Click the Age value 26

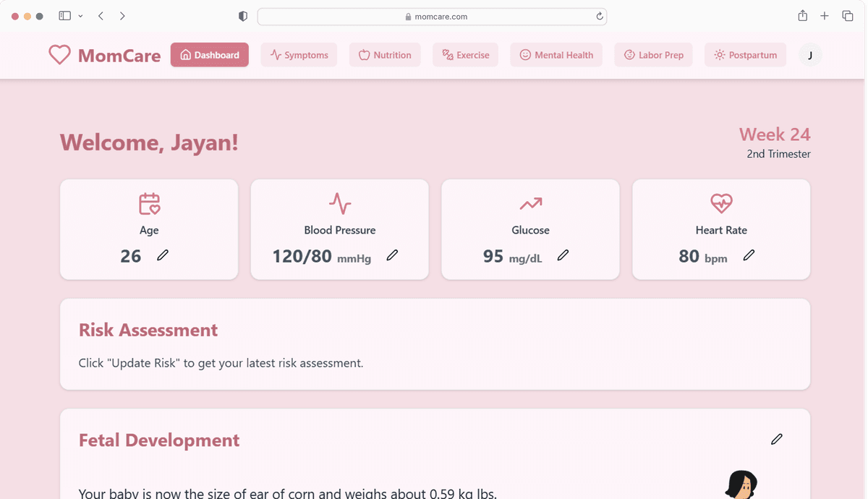point(131,256)
